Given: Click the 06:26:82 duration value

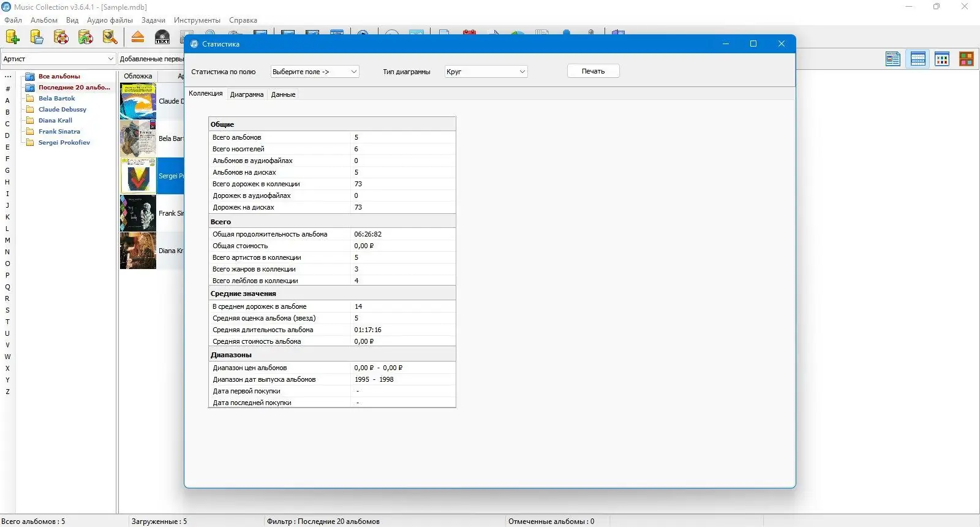Looking at the screenshot, I should (x=367, y=234).
